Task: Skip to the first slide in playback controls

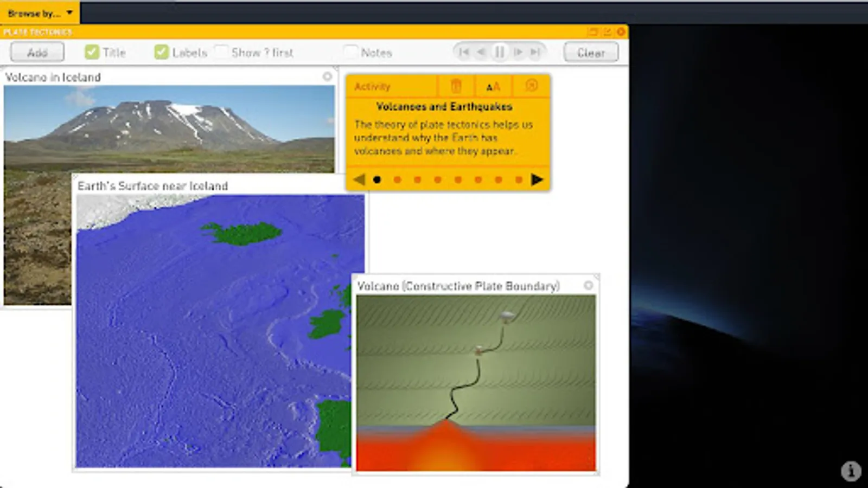Action: [464, 52]
